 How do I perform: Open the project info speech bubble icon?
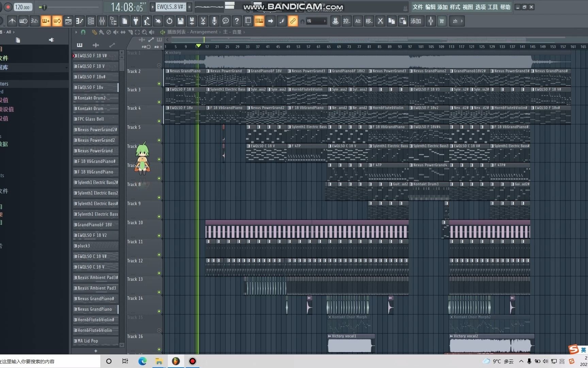(x=226, y=21)
